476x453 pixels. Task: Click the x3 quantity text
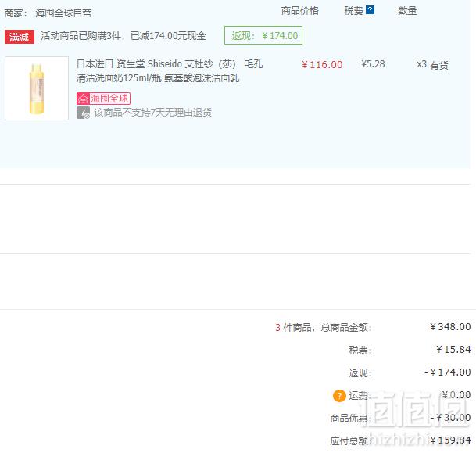(421, 64)
